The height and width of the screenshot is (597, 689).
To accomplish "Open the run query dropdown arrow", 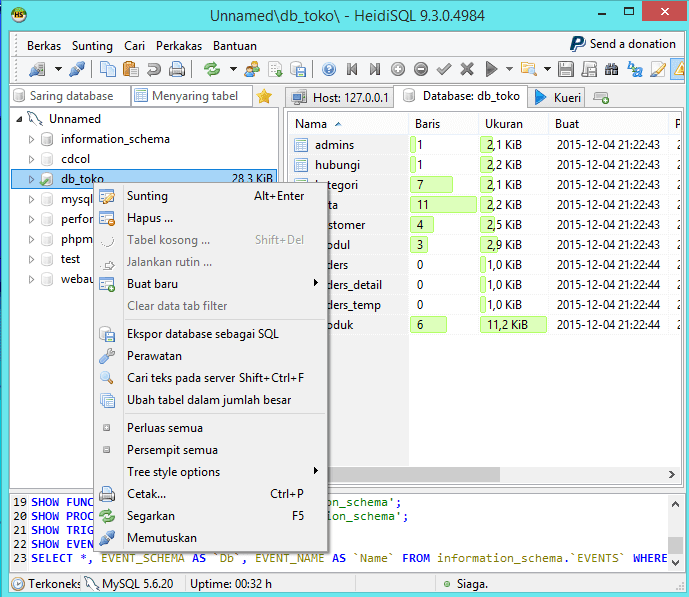I will tap(509, 69).
